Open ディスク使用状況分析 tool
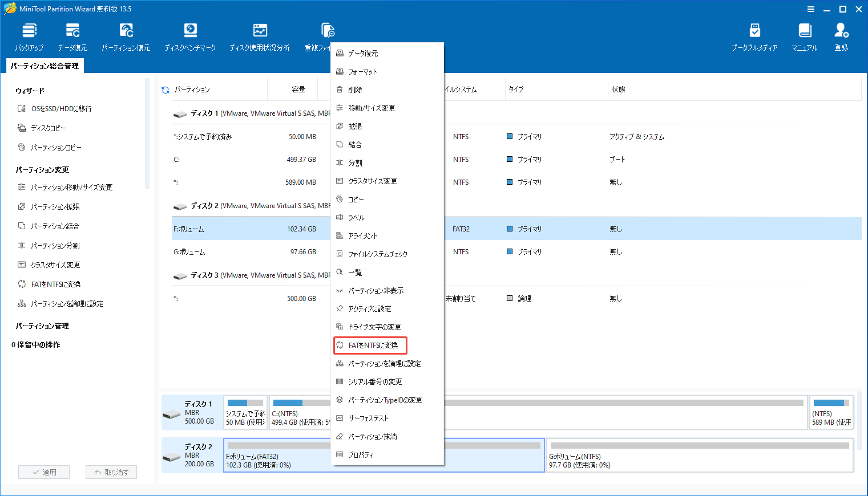Screen dimensions: 868x496 [260, 35]
